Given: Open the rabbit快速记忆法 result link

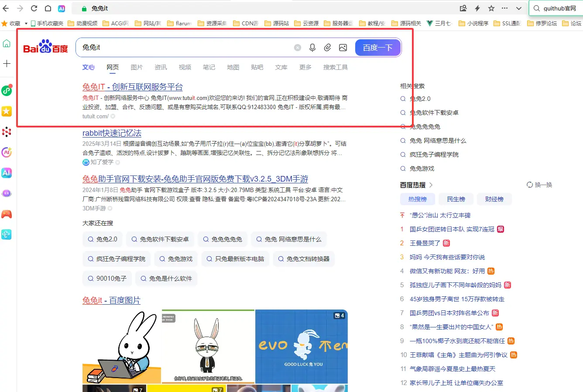Looking at the screenshot, I should coord(112,133).
